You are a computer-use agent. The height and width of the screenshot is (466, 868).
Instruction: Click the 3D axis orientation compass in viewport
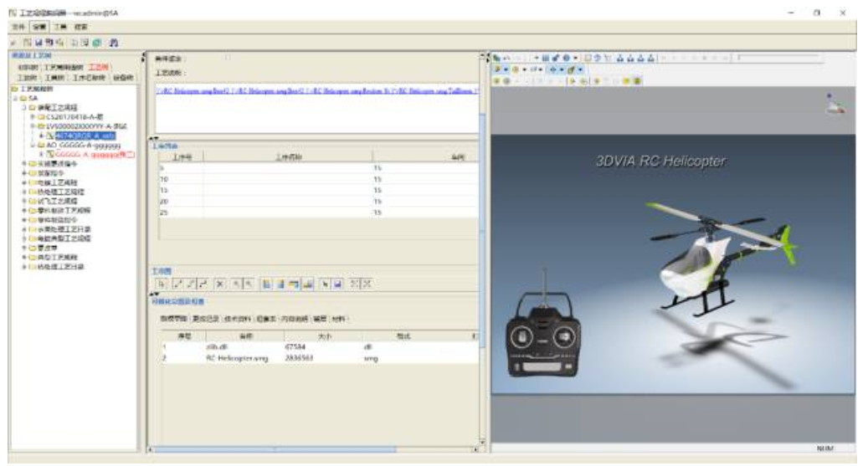pyautogui.click(x=835, y=104)
